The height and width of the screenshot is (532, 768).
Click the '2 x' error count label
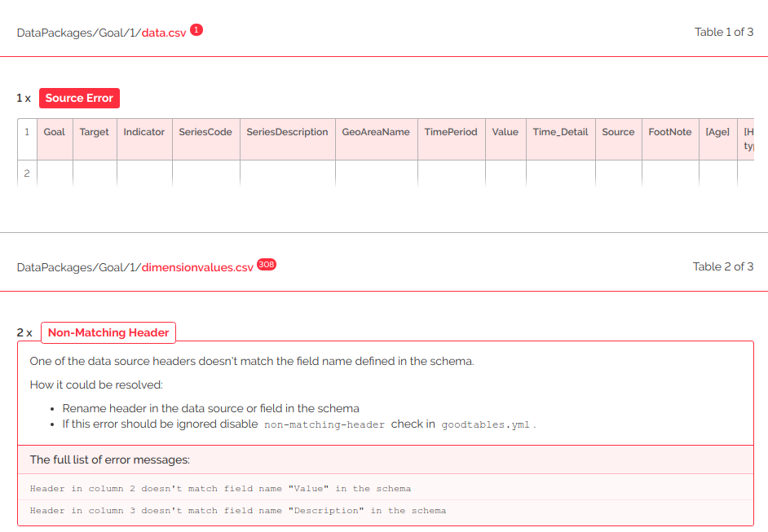[x=24, y=333]
